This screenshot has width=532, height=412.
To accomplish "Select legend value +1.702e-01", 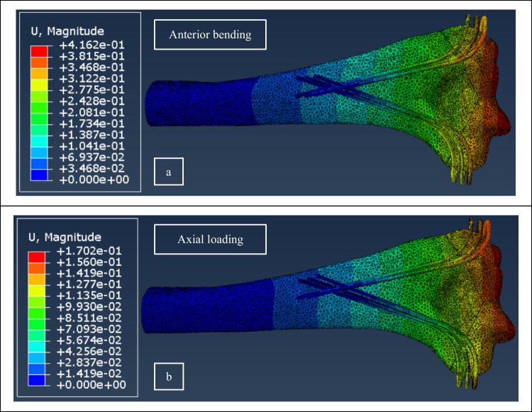I will (x=89, y=251).
